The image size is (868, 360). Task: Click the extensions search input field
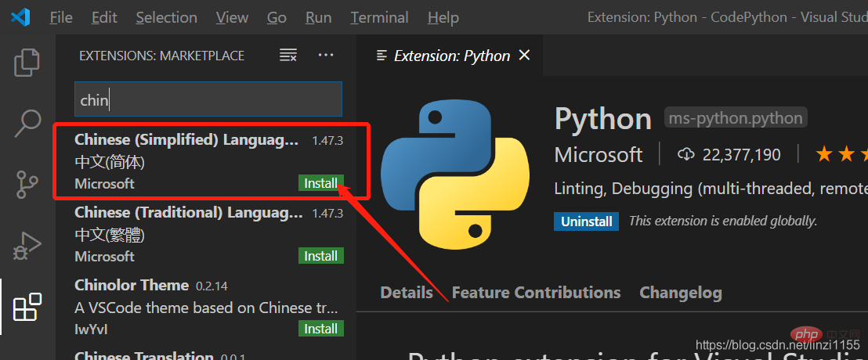click(208, 100)
